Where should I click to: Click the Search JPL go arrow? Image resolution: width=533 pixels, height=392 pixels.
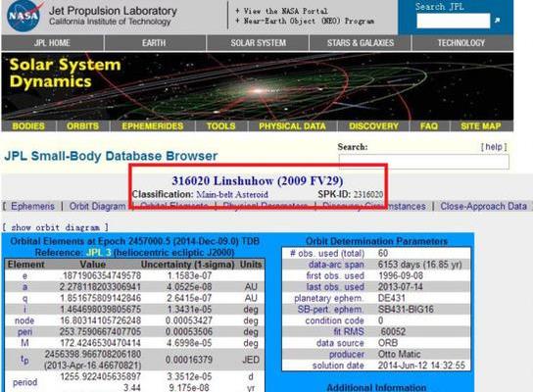tap(498, 21)
